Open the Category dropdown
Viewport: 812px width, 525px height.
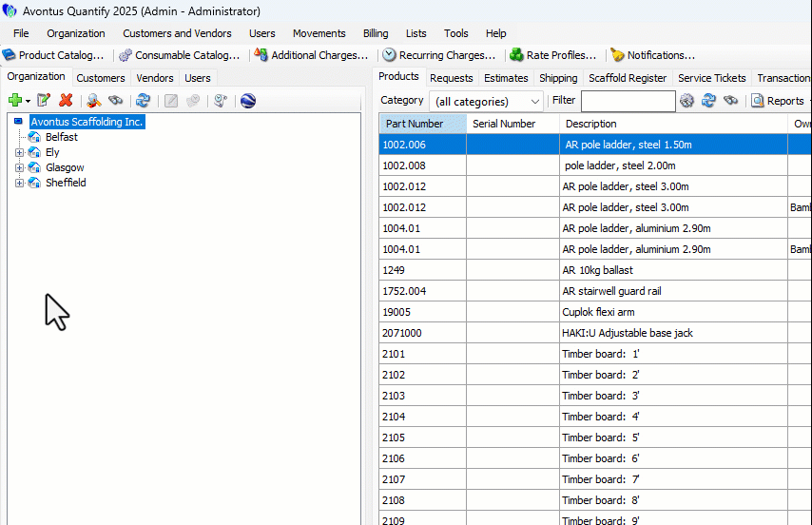pyautogui.click(x=534, y=101)
